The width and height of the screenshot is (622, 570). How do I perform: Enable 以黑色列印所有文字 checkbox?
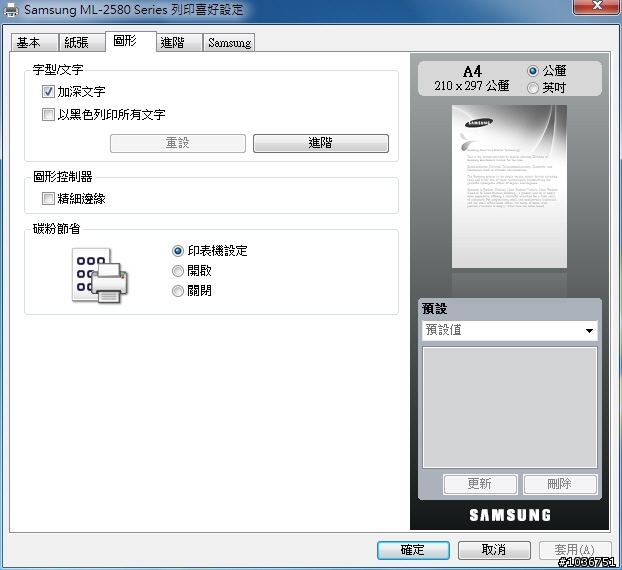pyautogui.click(x=48, y=115)
